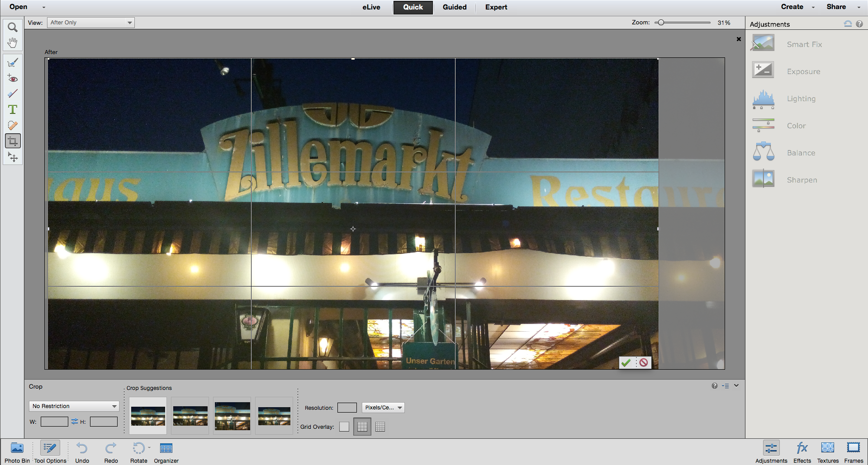Select the Type tool
The image size is (868, 465).
click(13, 109)
